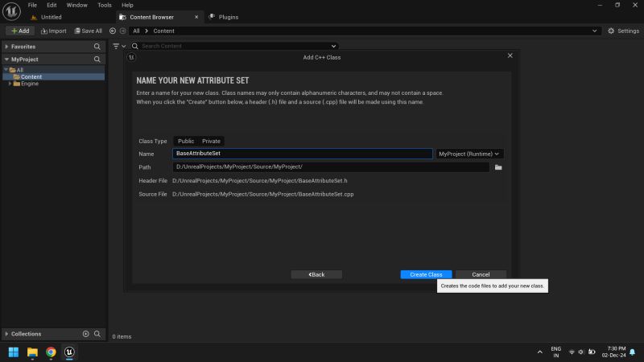644x362 pixels.
Task: Open the Tools menu
Action: (105, 5)
